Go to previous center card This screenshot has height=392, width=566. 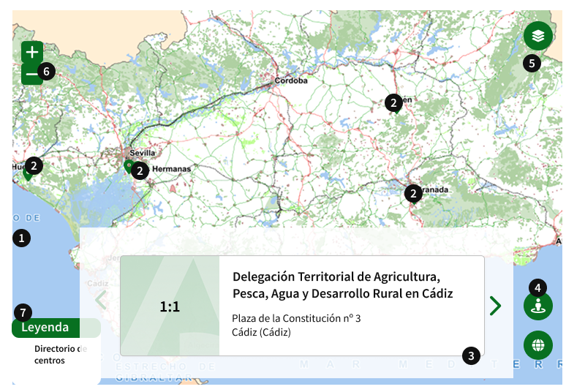point(101,300)
